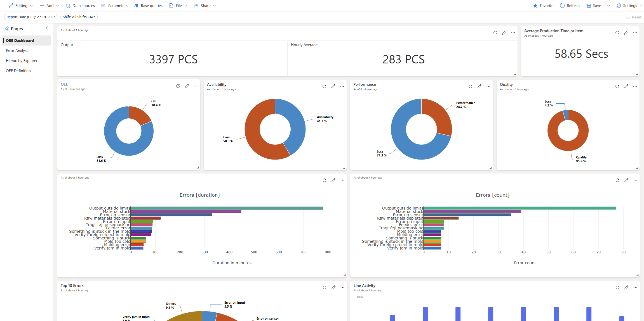The height and width of the screenshot is (321, 644).
Task: Click the Favorite star icon
Action: coord(535,6)
